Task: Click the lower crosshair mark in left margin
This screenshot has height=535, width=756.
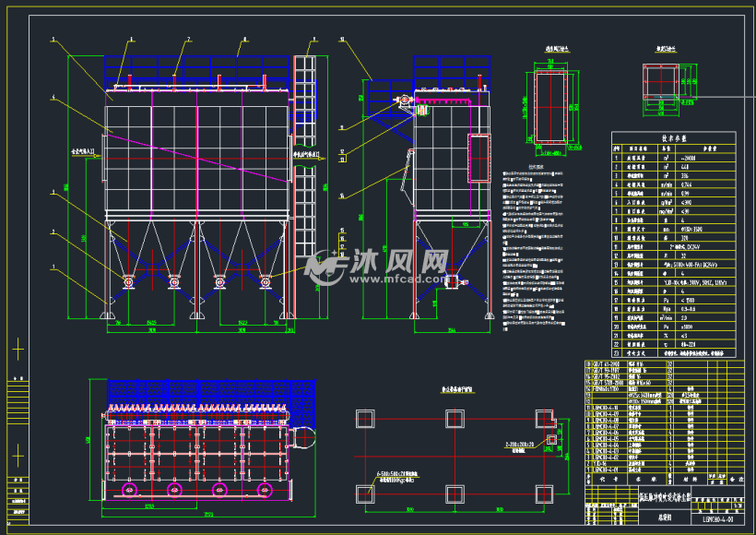Action: (18, 455)
